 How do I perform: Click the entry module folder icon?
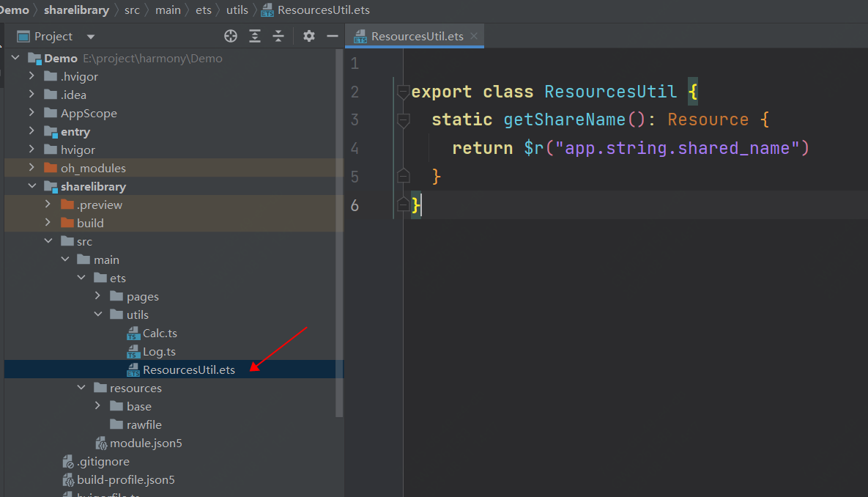[x=51, y=132]
